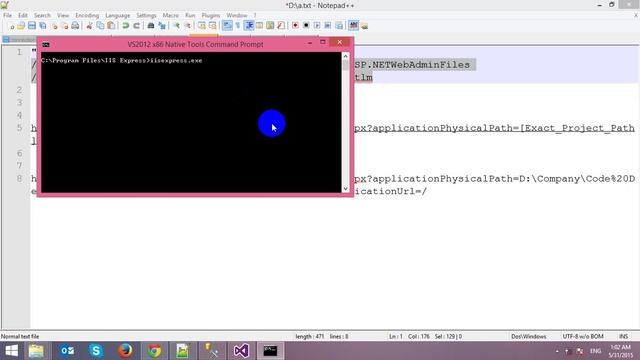Screen dimensions: 640x360
Task: Show hidden tray icons arrow
Action: point(557,351)
